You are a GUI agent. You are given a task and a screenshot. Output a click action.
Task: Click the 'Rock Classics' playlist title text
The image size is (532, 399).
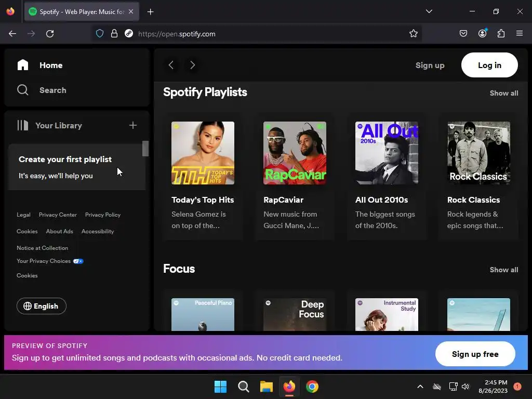(x=474, y=200)
